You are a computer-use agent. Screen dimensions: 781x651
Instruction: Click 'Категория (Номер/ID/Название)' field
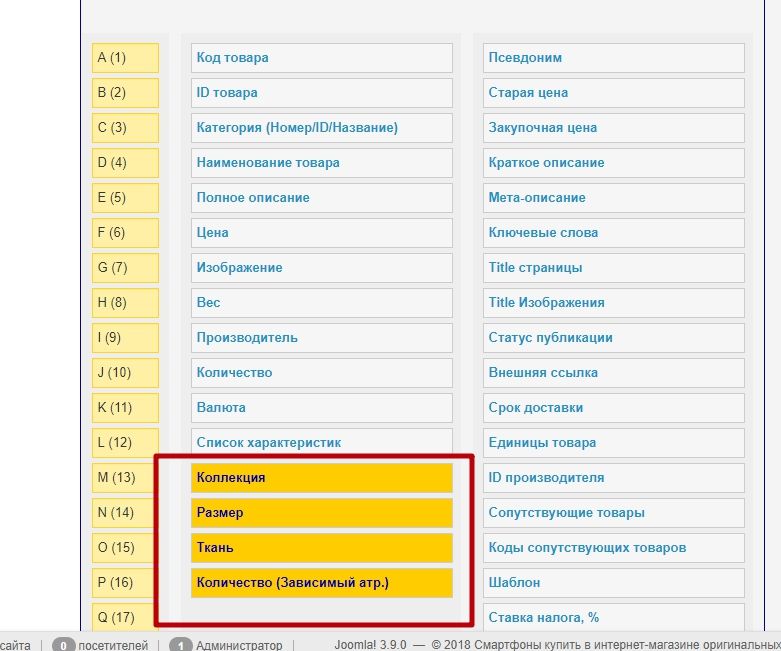click(322, 128)
